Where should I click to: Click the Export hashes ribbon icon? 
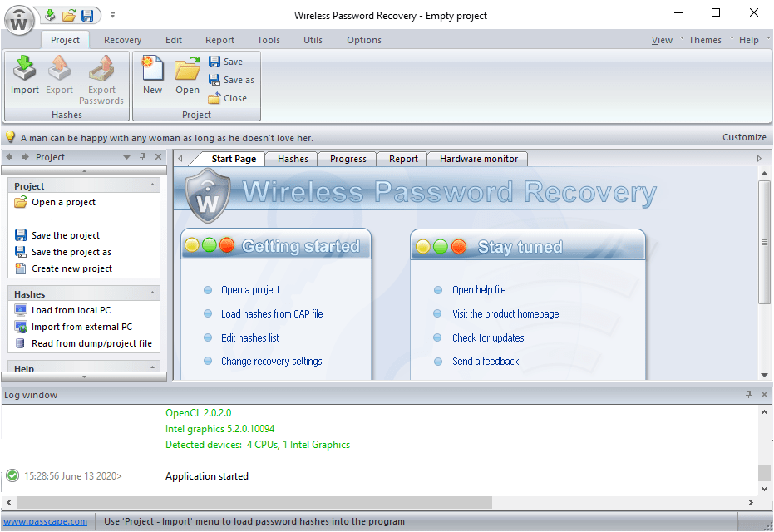pos(59,75)
